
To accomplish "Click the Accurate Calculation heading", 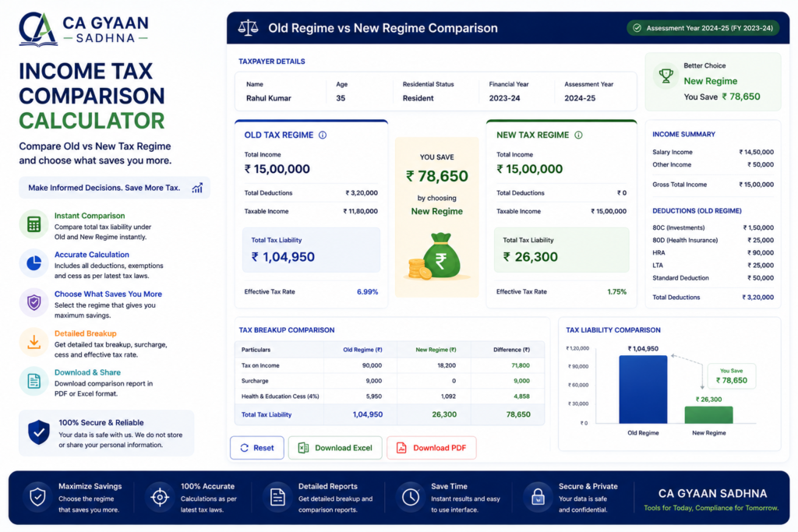I will click(x=92, y=254).
